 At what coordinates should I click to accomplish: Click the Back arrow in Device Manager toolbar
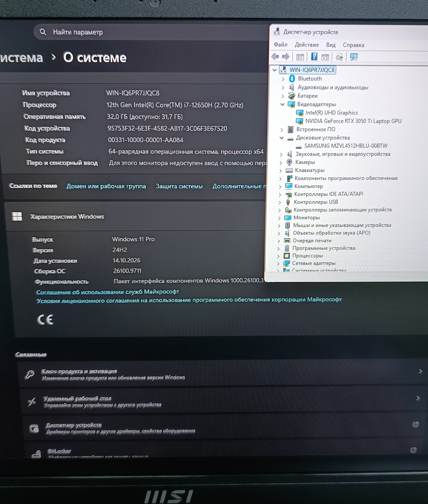click(x=275, y=57)
